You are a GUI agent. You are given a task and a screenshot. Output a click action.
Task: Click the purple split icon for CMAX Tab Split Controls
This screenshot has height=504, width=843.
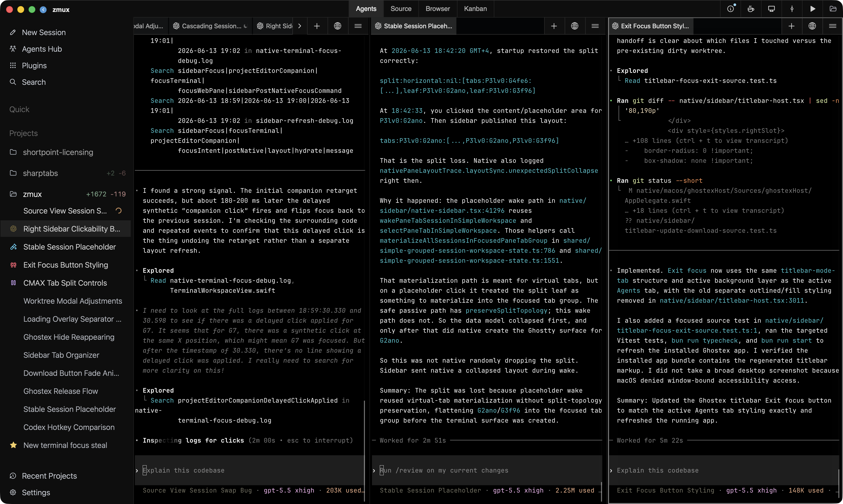13,283
